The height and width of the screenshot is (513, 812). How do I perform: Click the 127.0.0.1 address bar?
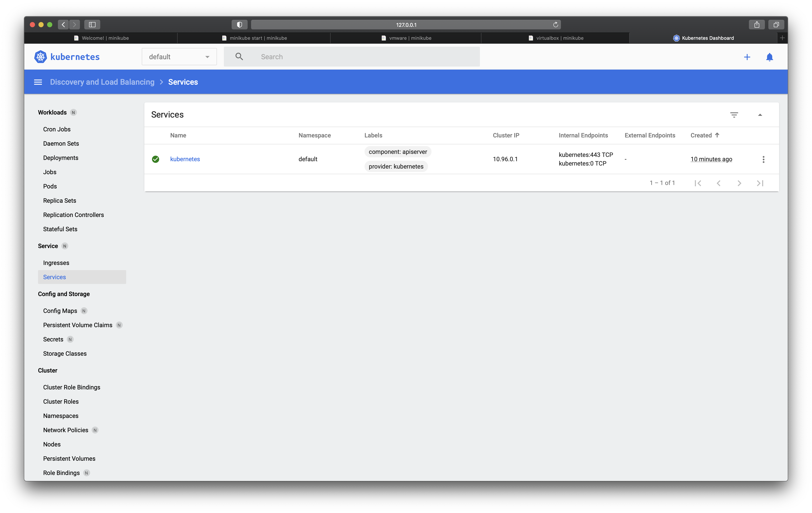point(406,25)
